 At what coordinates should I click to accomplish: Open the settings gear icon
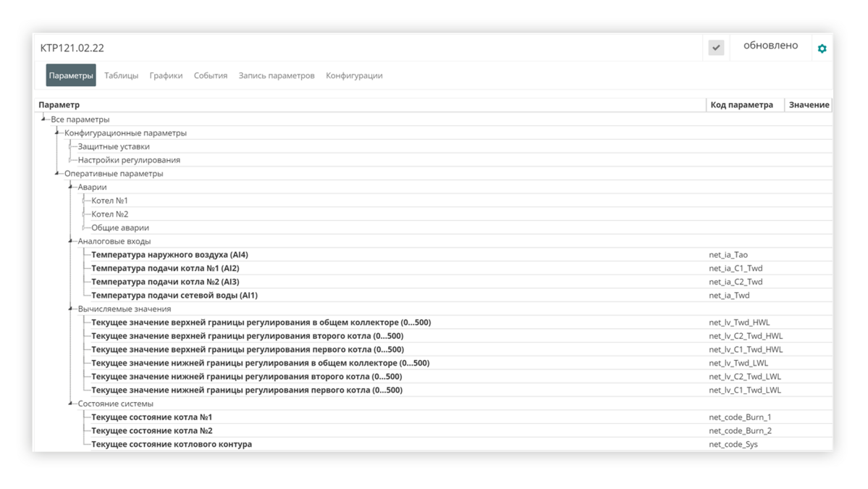click(822, 49)
